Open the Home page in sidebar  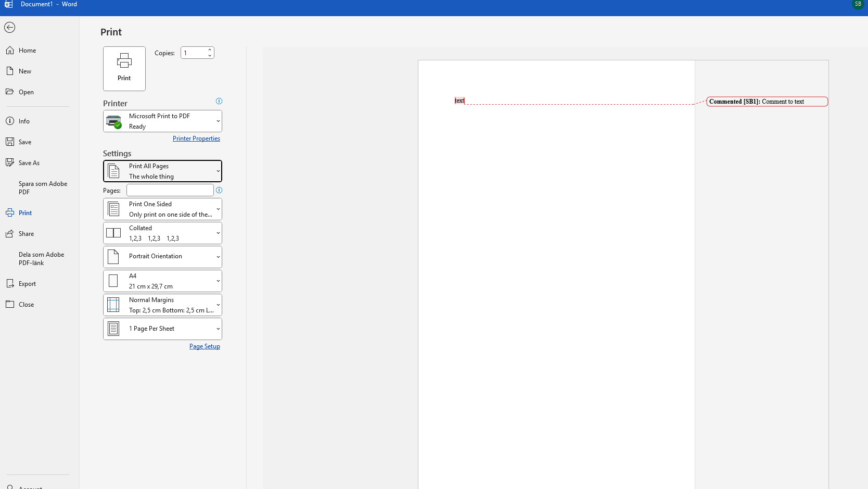pos(40,51)
